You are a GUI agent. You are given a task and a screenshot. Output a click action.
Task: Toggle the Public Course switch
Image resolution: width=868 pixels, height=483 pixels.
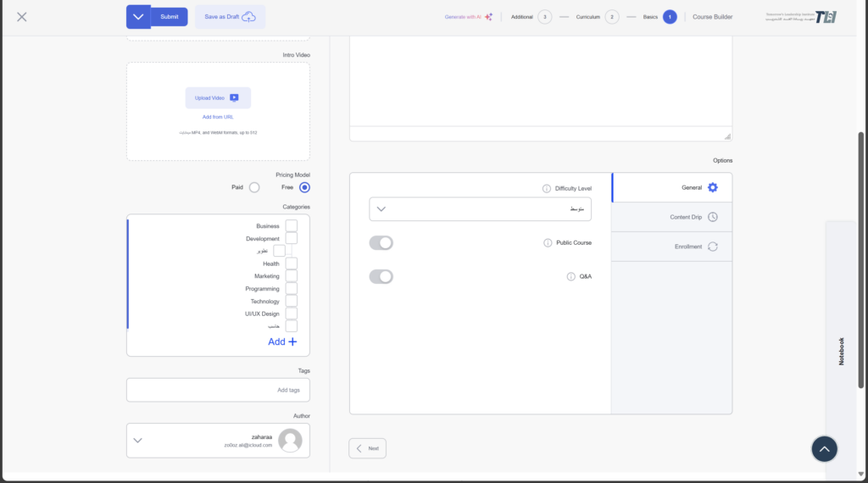click(x=381, y=243)
